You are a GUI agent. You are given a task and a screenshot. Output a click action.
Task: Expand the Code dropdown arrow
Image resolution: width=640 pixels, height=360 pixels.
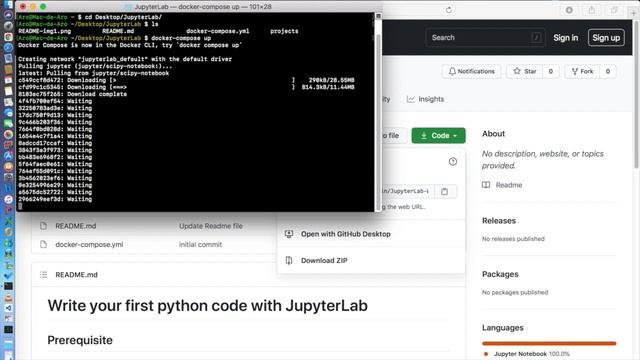(x=455, y=136)
